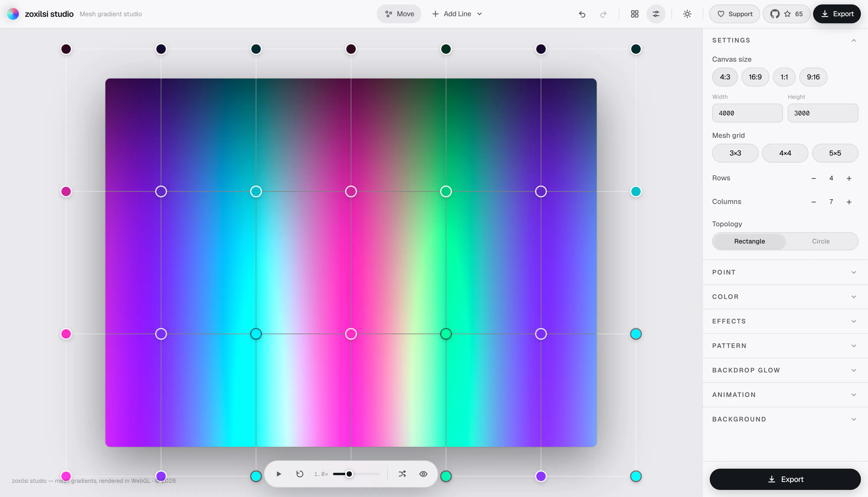Play the animation

point(279,474)
